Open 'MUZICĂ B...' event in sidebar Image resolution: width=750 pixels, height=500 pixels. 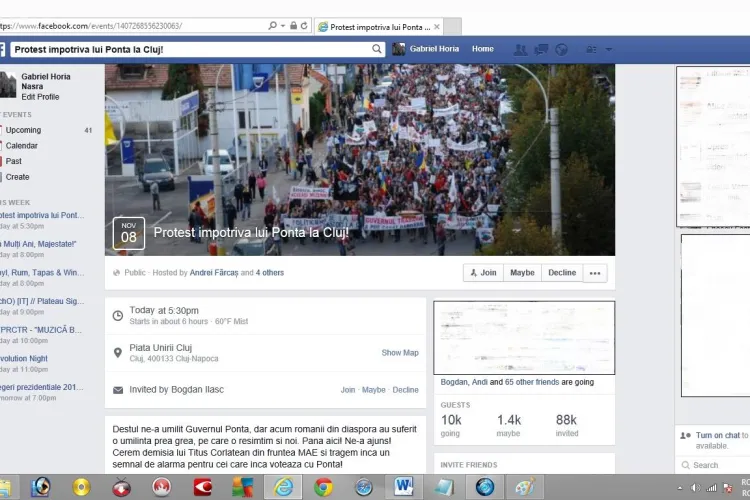(41, 330)
